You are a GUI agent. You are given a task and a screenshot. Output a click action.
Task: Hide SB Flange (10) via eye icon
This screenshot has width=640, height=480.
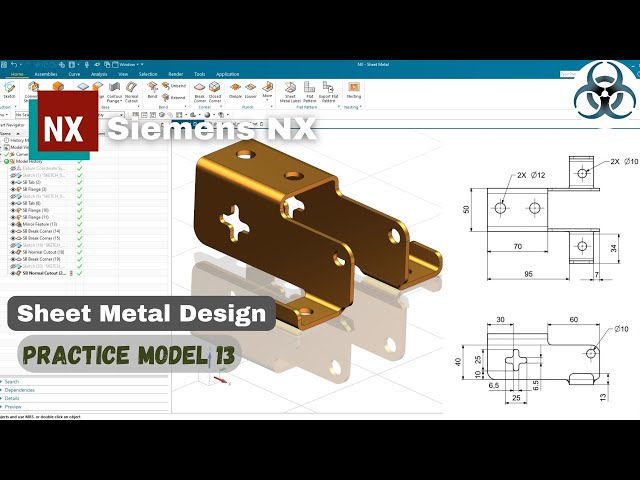13,210
